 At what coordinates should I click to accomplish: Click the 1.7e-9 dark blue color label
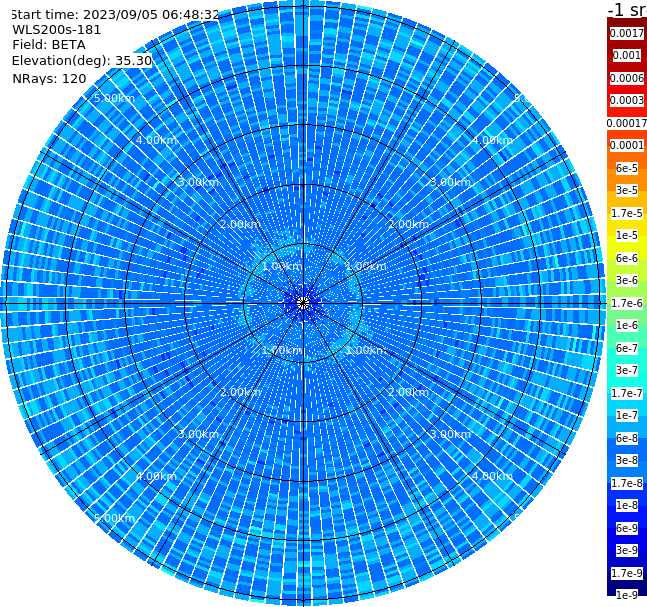click(x=627, y=573)
